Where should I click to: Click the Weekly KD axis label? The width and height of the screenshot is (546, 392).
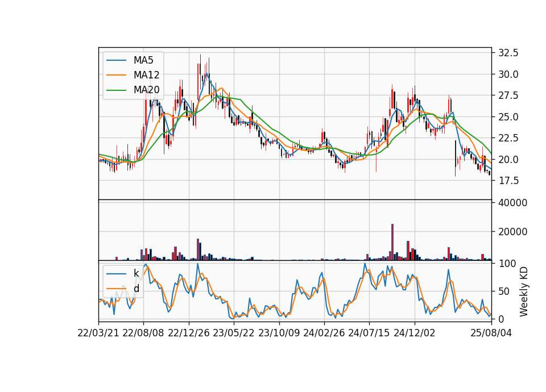[x=524, y=291]
